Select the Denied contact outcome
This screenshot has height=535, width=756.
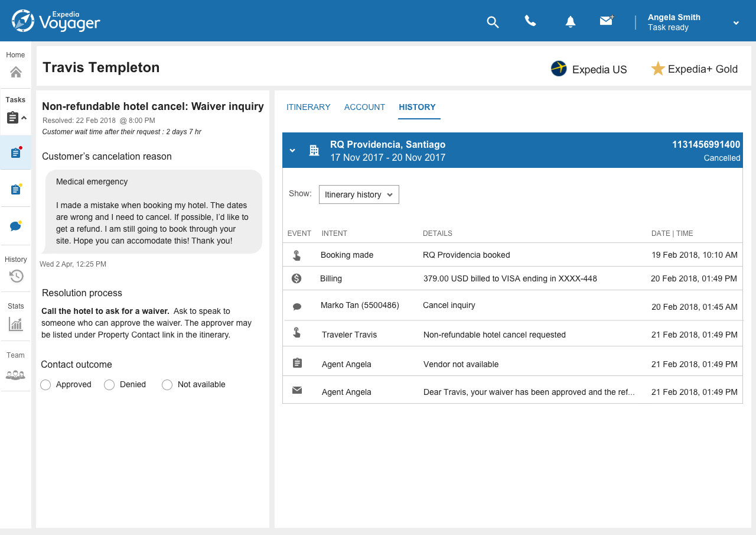[109, 385]
